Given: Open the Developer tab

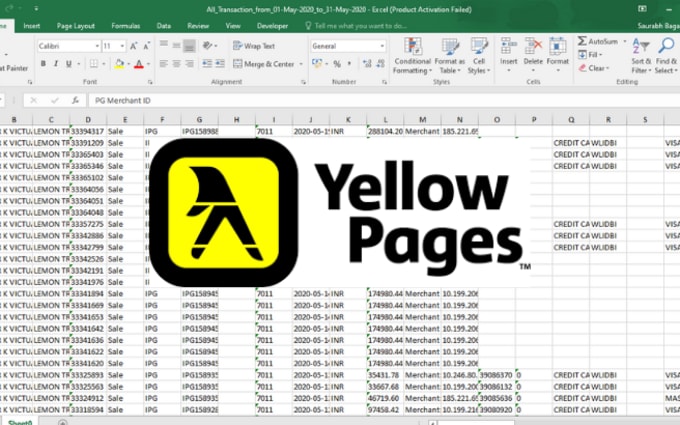Looking at the screenshot, I should click(272, 26).
